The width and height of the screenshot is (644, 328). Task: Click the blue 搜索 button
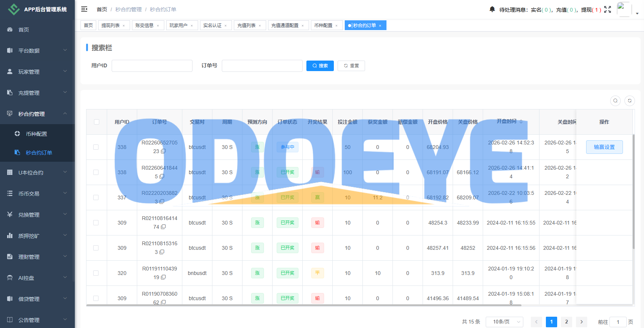pos(320,65)
